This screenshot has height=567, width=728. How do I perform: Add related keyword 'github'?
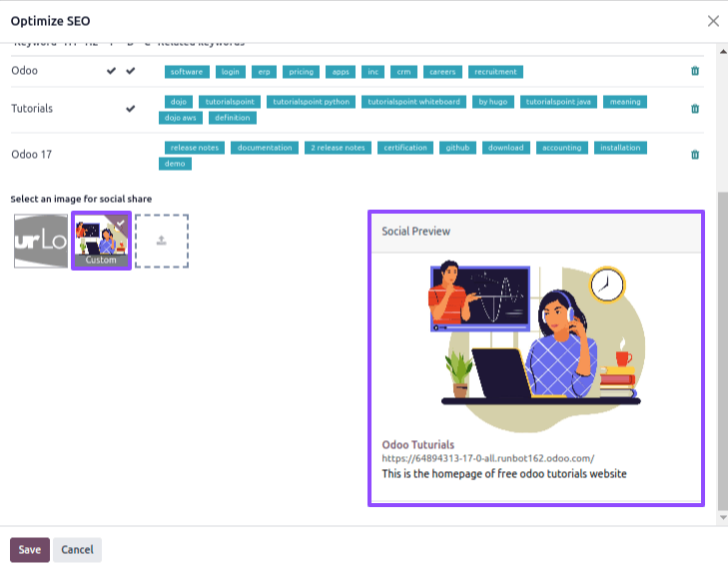[x=457, y=148]
